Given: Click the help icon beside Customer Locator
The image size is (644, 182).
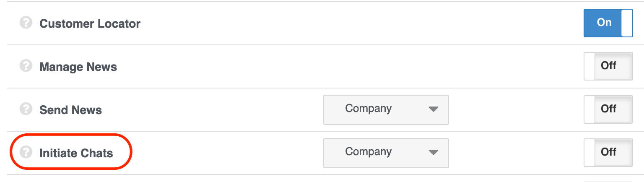Looking at the screenshot, I should click(26, 23).
